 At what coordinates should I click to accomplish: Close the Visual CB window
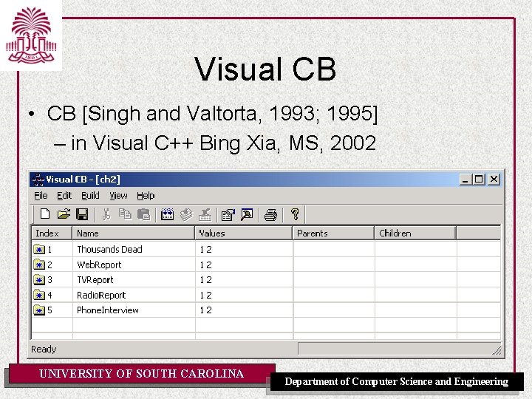[x=494, y=179]
